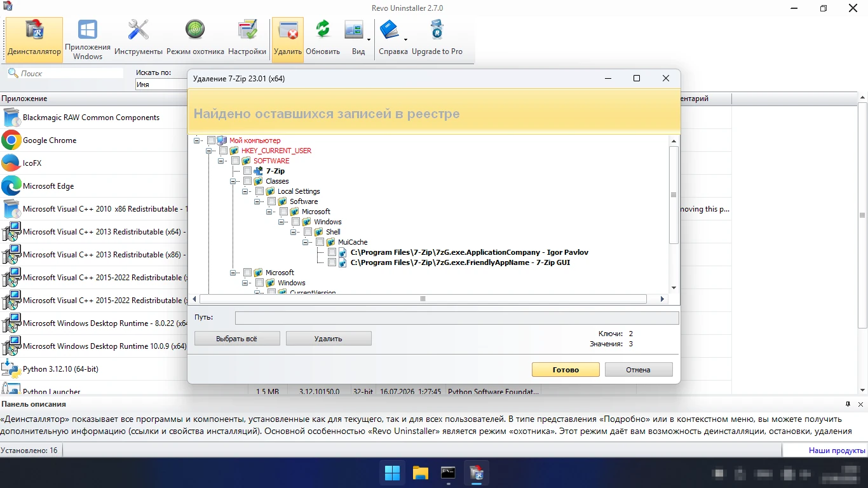
Task: Check the 7-Zip registry key checkbox
Action: pyautogui.click(x=247, y=171)
